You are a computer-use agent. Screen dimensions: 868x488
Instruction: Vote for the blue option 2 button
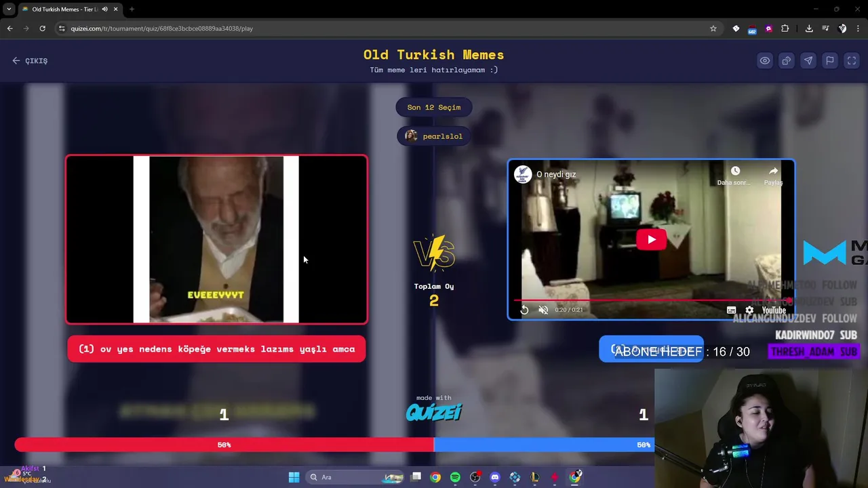pos(651,349)
